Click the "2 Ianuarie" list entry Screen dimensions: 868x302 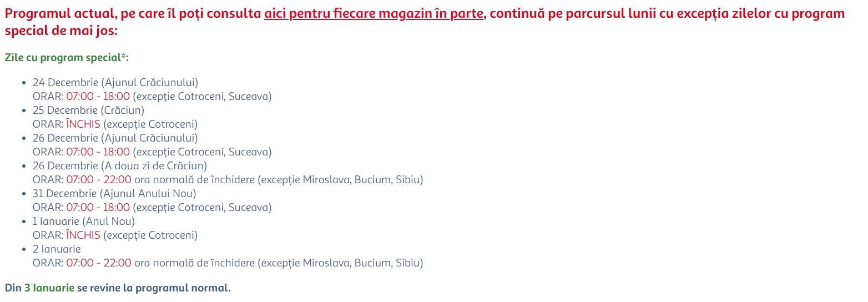point(57,249)
